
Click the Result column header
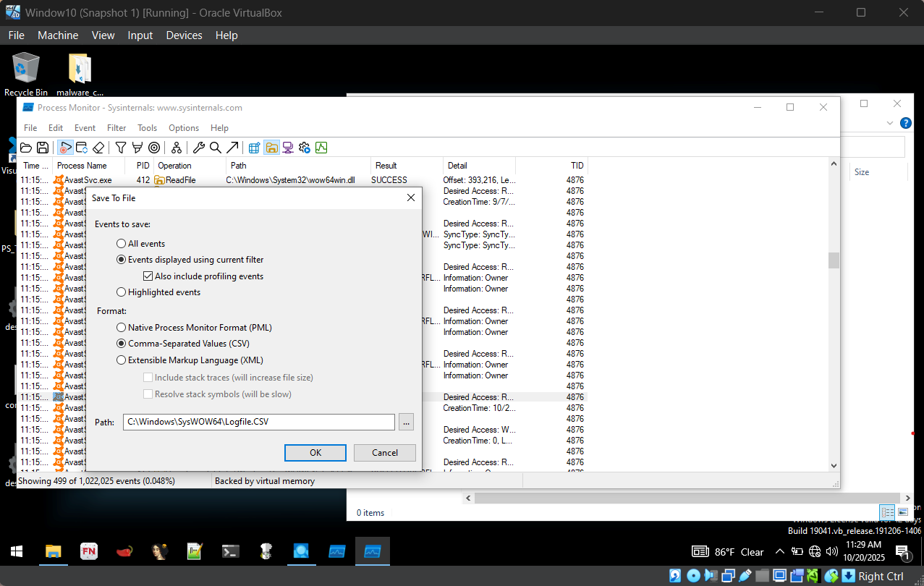tap(407, 165)
